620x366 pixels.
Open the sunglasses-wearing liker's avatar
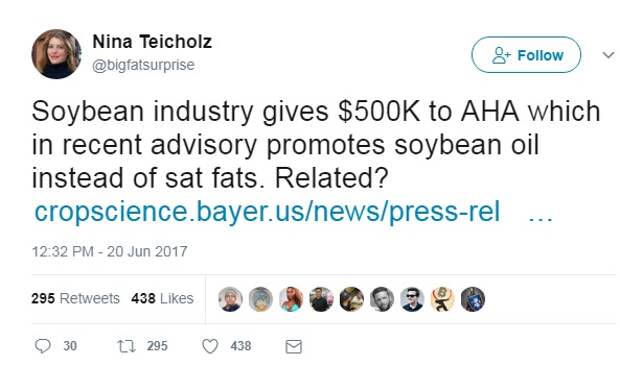click(412, 299)
